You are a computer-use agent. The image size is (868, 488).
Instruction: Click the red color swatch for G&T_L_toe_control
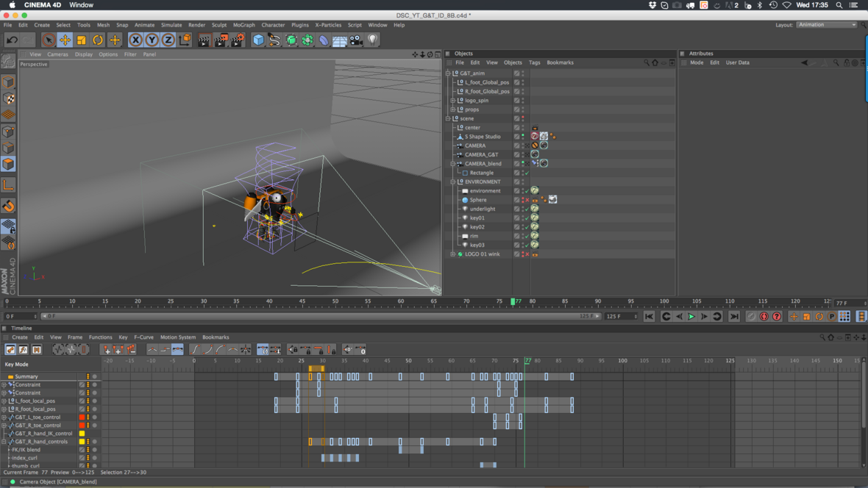82,417
